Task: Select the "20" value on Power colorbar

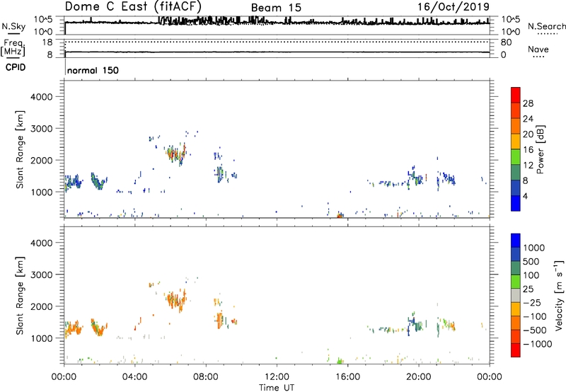Action: 528,134
